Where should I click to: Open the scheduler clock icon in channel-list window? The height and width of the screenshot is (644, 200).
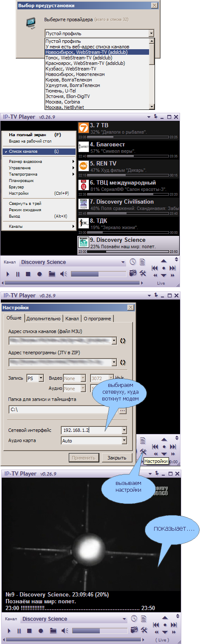pyautogui.click(x=133, y=262)
